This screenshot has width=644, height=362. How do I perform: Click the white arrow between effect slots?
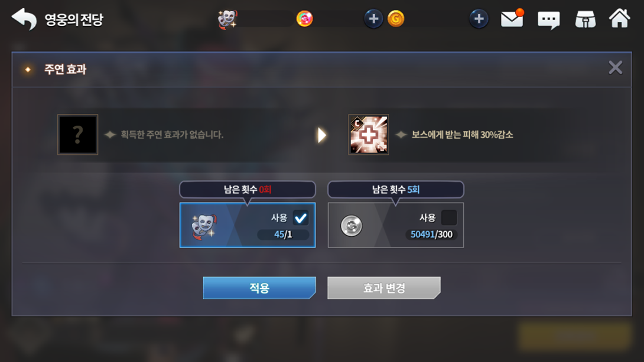tap(321, 135)
